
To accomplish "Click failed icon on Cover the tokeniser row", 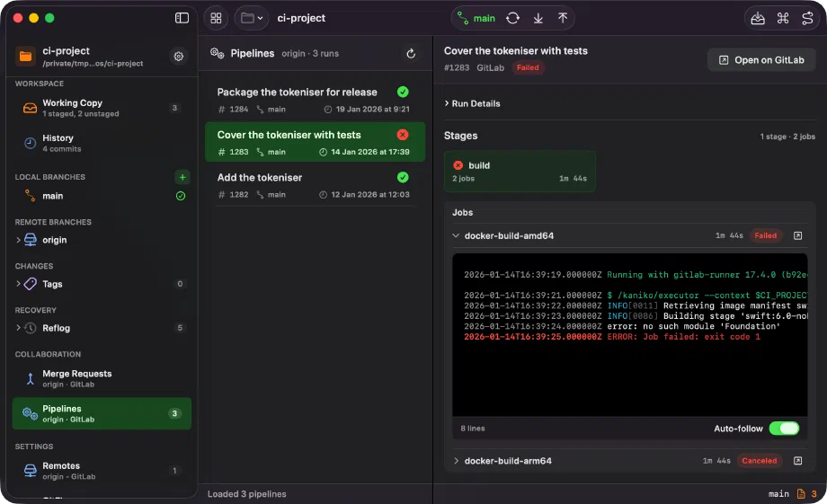I will (403, 135).
